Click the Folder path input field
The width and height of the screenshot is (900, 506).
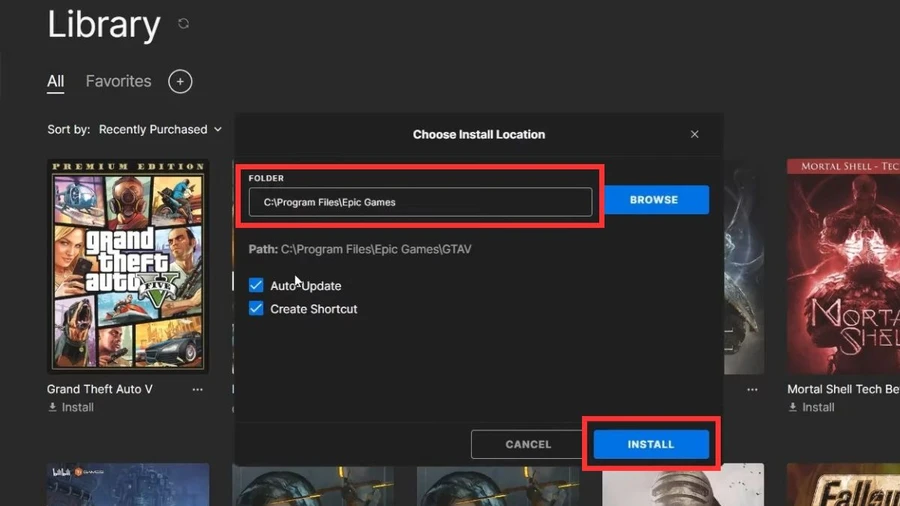[x=420, y=202]
